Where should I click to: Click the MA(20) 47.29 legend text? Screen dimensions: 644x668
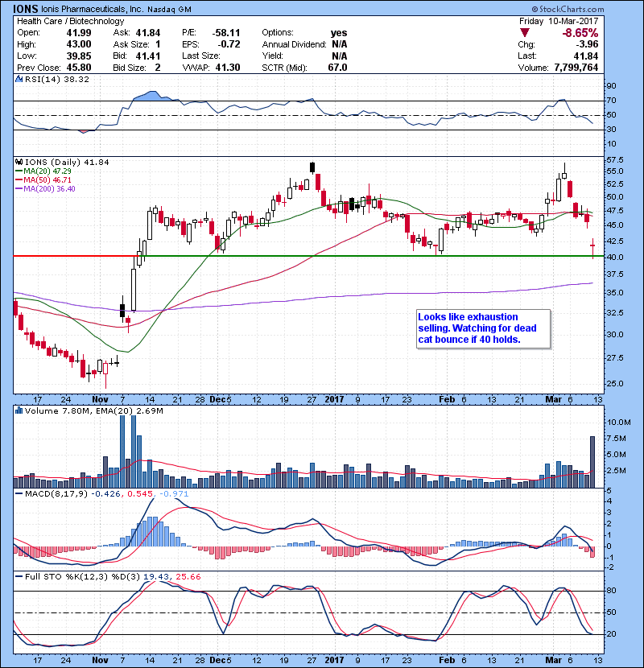[x=47, y=171]
